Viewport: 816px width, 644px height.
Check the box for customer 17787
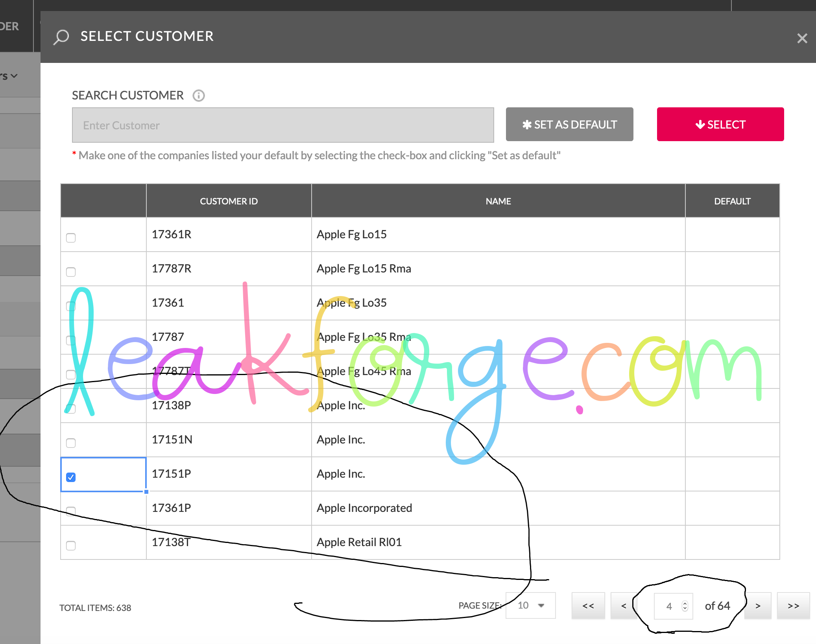tap(71, 340)
